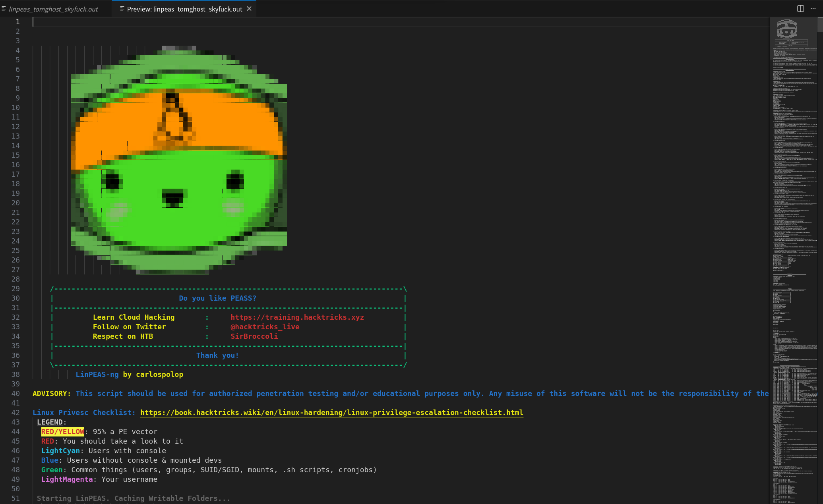The width and height of the screenshot is (823, 504).
Task: Click line number 42 in the gutter
Action: (x=15, y=412)
